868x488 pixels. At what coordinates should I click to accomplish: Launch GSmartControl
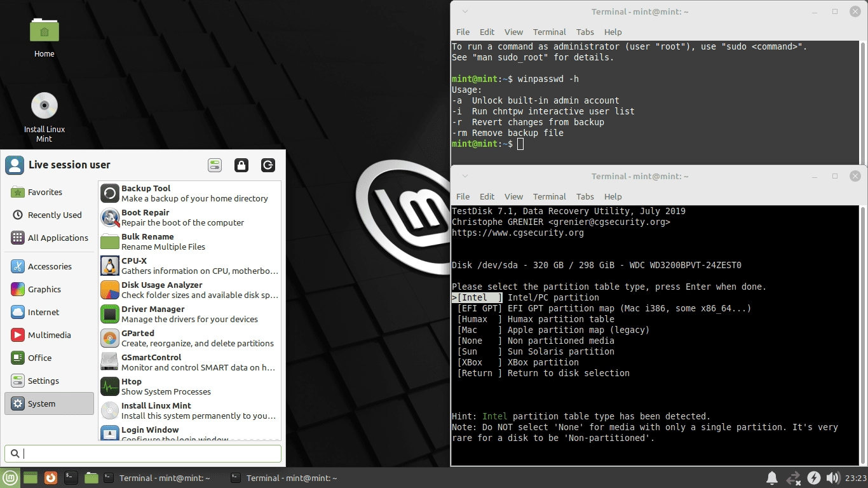coord(189,362)
